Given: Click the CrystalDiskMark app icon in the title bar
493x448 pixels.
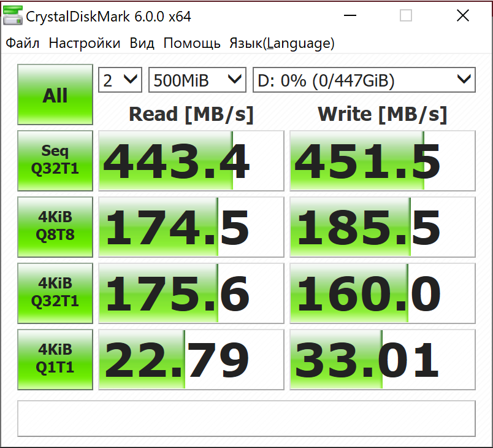Looking at the screenshot, I should click(13, 16).
